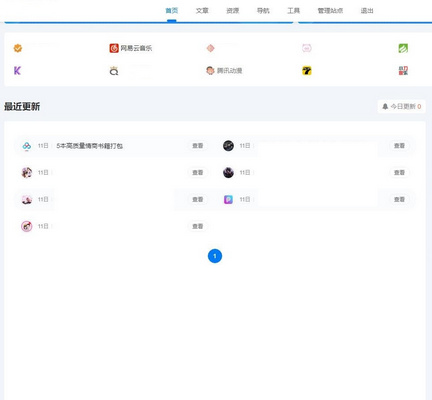This screenshot has width=432, height=400.
Task: Click the crowned Q shortcut icon
Action: pos(114,71)
